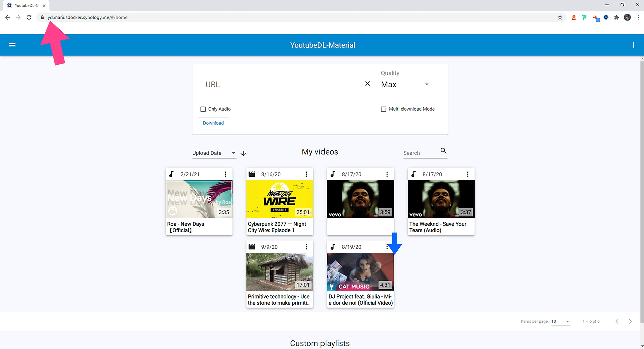Toggle sort direction arrow next to Upload Date

click(244, 153)
